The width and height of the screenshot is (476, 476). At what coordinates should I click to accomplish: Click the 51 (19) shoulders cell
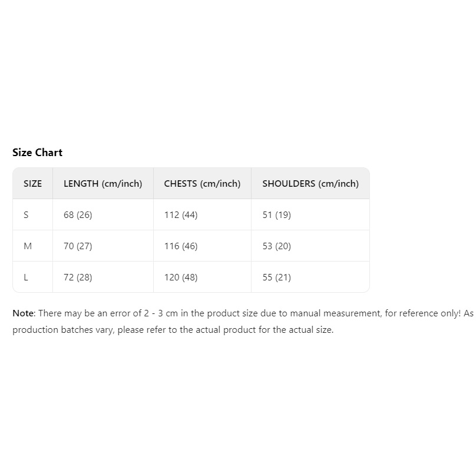[277, 215]
